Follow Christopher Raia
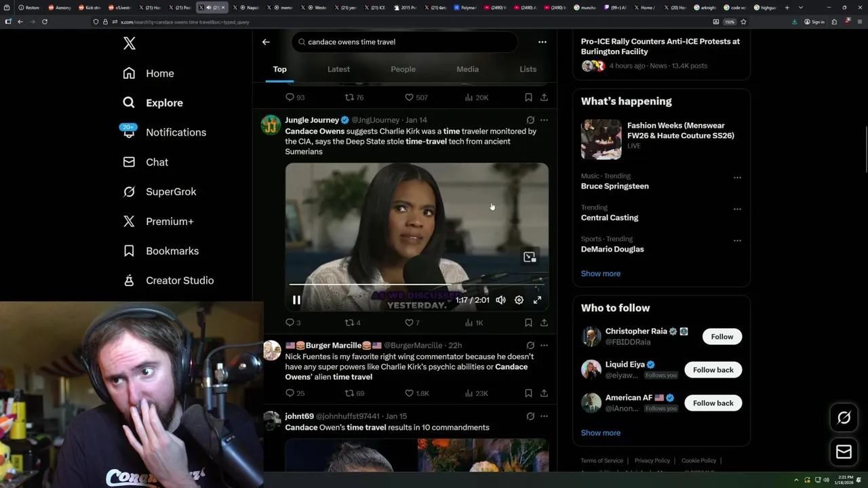The image size is (868, 488). [722, 337]
